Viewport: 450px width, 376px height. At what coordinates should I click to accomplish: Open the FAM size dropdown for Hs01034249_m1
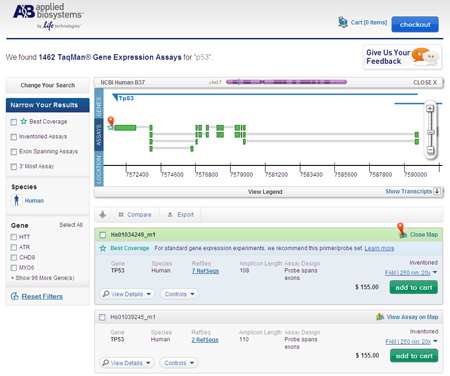(x=411, y=273)
